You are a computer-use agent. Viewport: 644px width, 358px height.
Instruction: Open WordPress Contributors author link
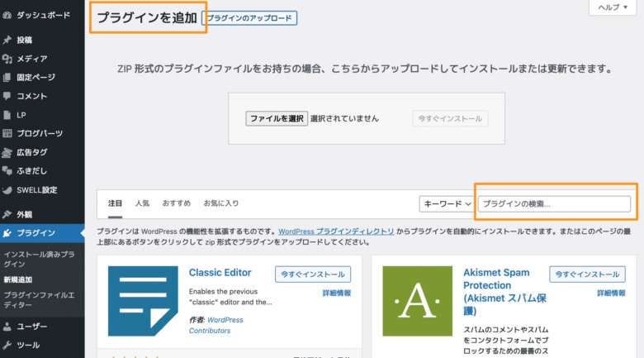[x=216, y=325]
